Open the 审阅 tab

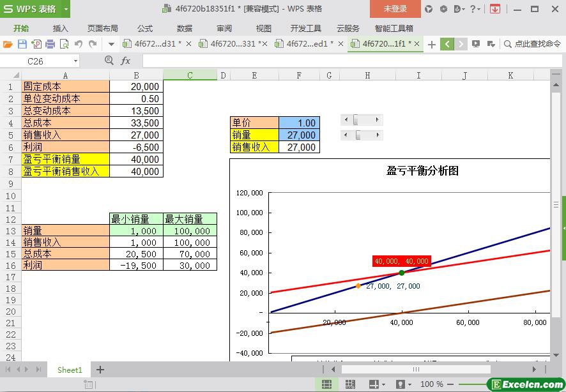(x=224, y=29)
